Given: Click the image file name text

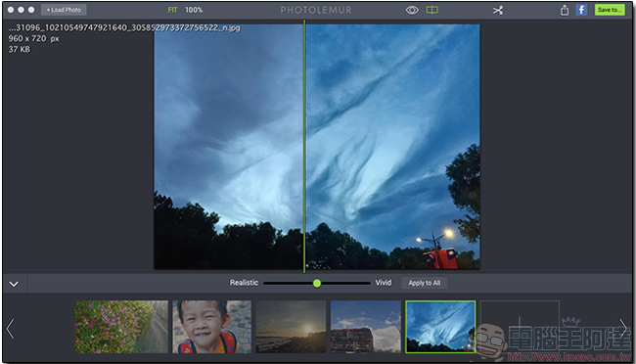Looking at the screenshot, I should click(124, 28).
